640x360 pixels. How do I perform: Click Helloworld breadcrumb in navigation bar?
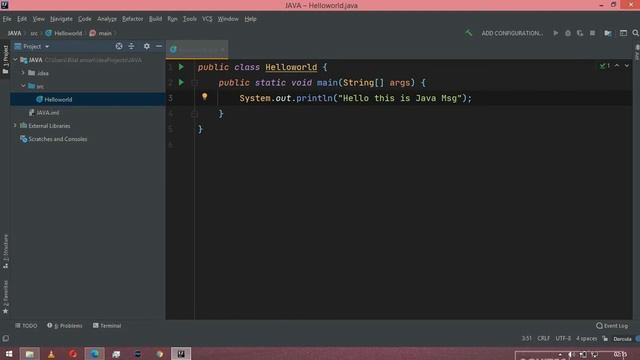(64, 33)
